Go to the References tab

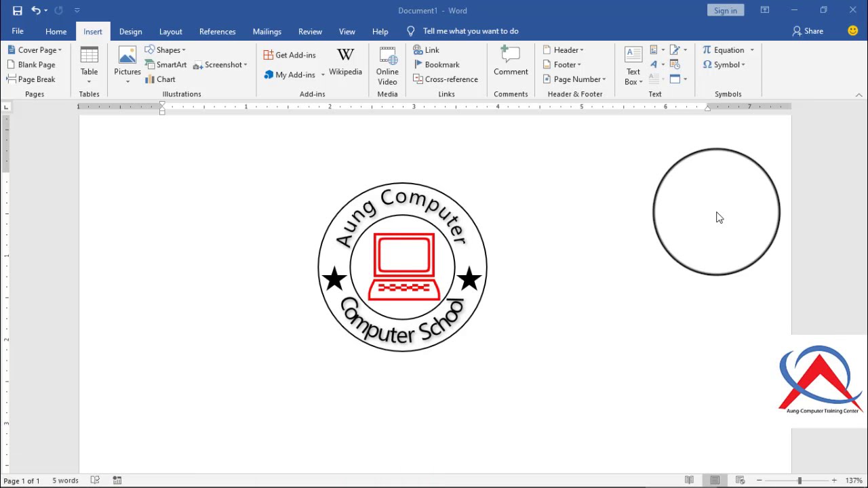point(217,32)
